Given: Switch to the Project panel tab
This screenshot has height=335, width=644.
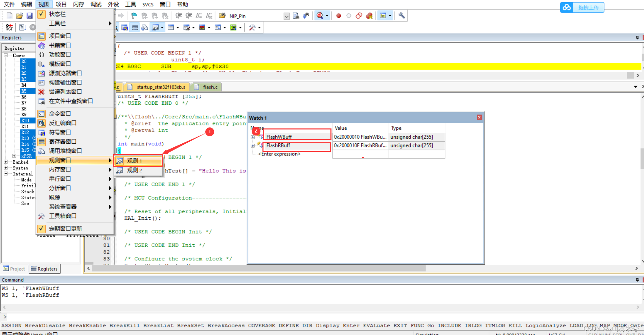Looking at the screenshot, I should (x=14, y=269).
